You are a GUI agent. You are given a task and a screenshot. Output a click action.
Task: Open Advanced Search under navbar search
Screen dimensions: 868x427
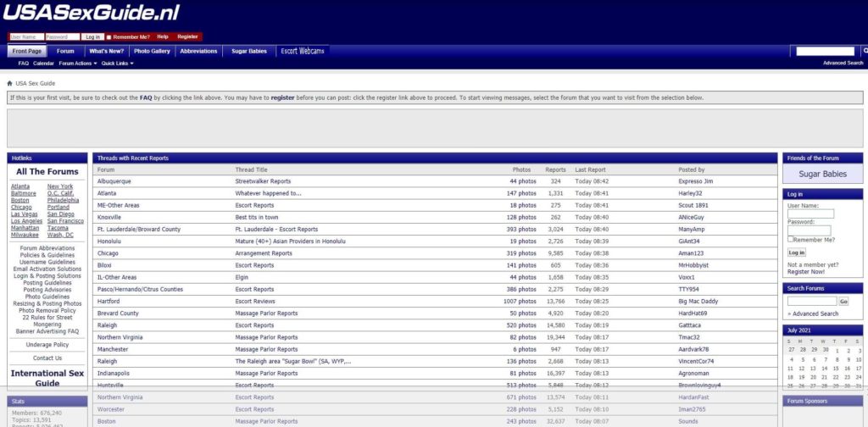point(843,64)
